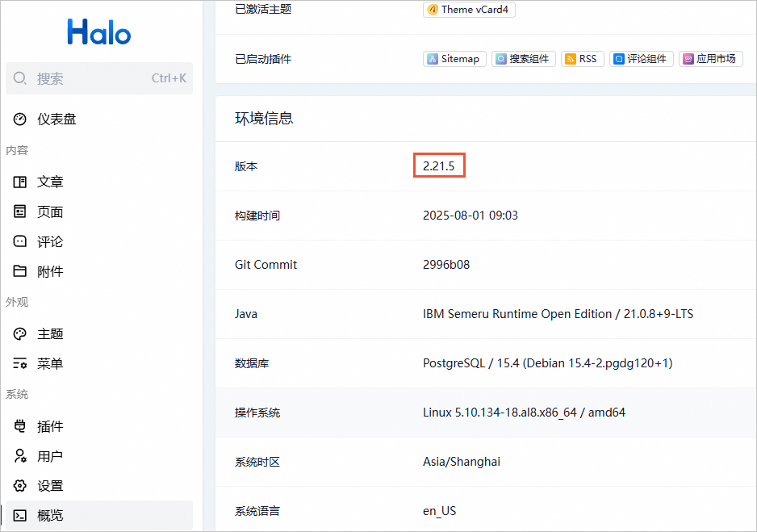
Task: Click the settings gear icon
Action: point(20,487)
